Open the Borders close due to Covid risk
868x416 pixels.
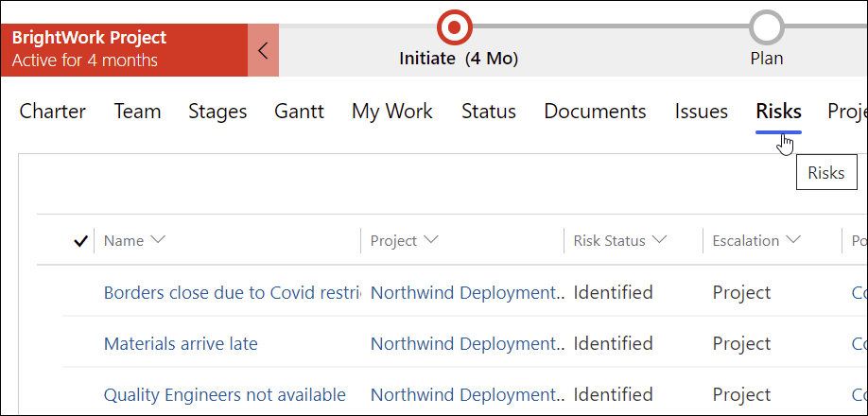click(x=232, y=293)
